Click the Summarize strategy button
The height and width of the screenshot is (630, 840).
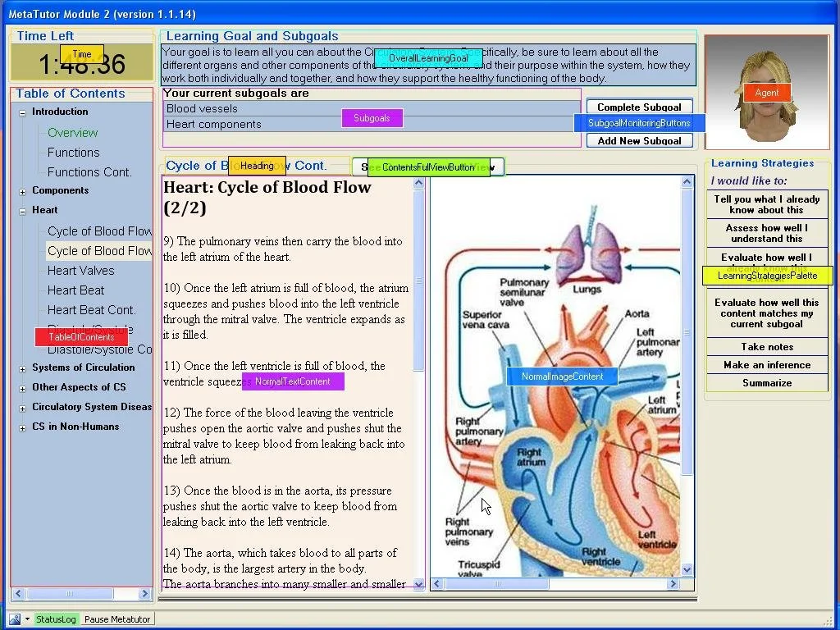pyautogui.click(x=767, y=383)
